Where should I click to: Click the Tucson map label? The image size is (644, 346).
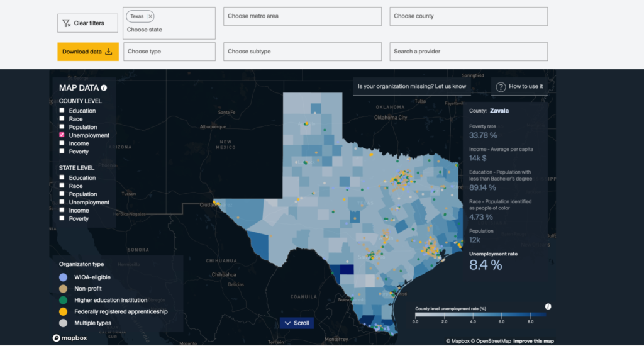(x=128, y=194)
